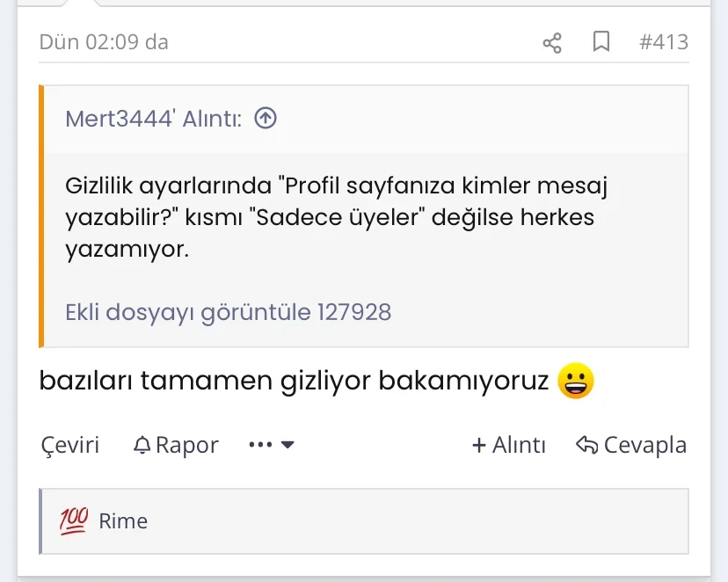Click the message text "bazıları tamamen gizliyor"

(x=207, y=382)
